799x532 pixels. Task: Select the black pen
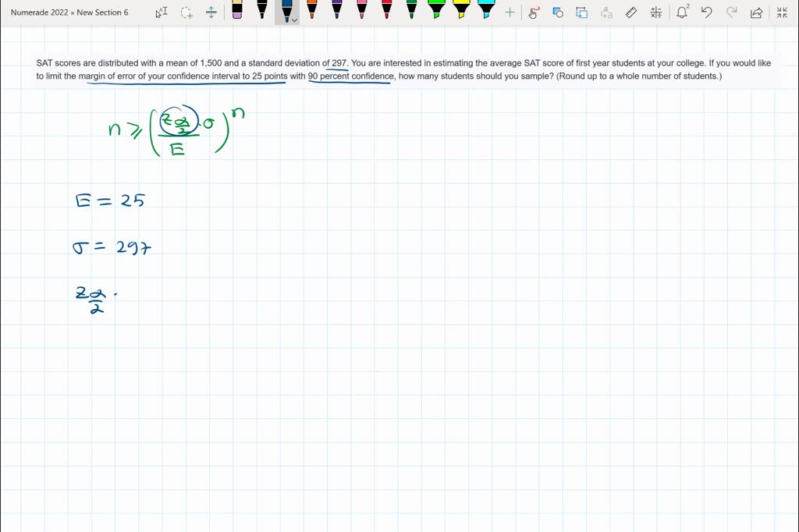tap(261, 12)
